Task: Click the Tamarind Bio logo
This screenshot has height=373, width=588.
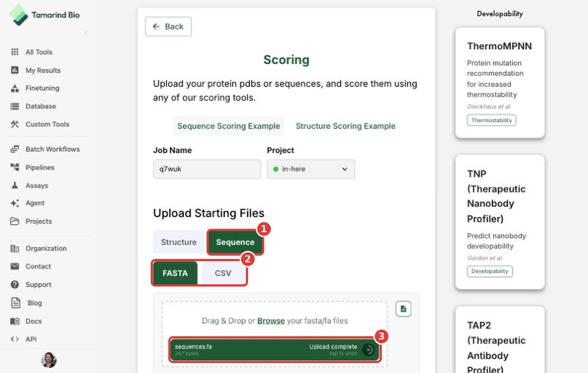Action: (x=44, y=15)
